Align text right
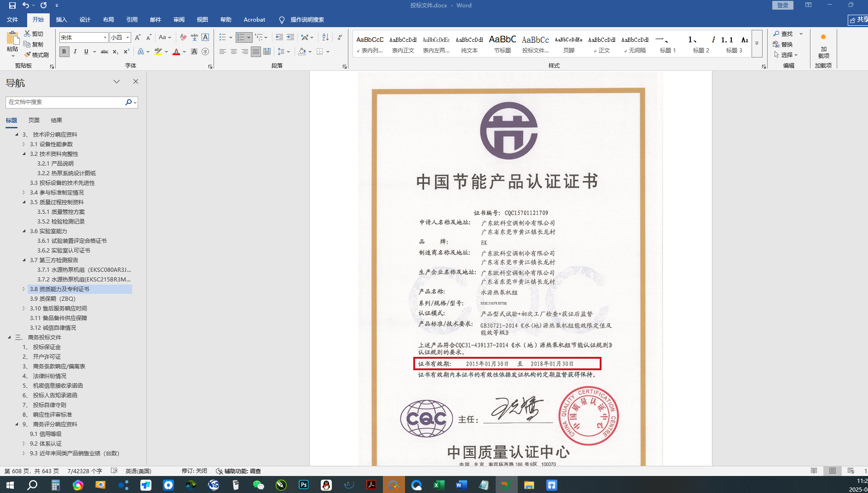This screenshot has height=493, width=868. (245, 52)
